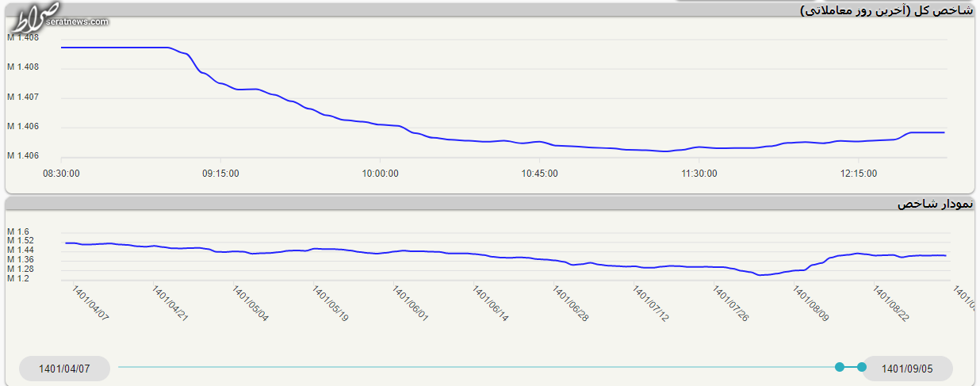The image size is (980, 386).
Task: Click the 1401/09/05 end date pill button
Action: click(x=907, y=369)
